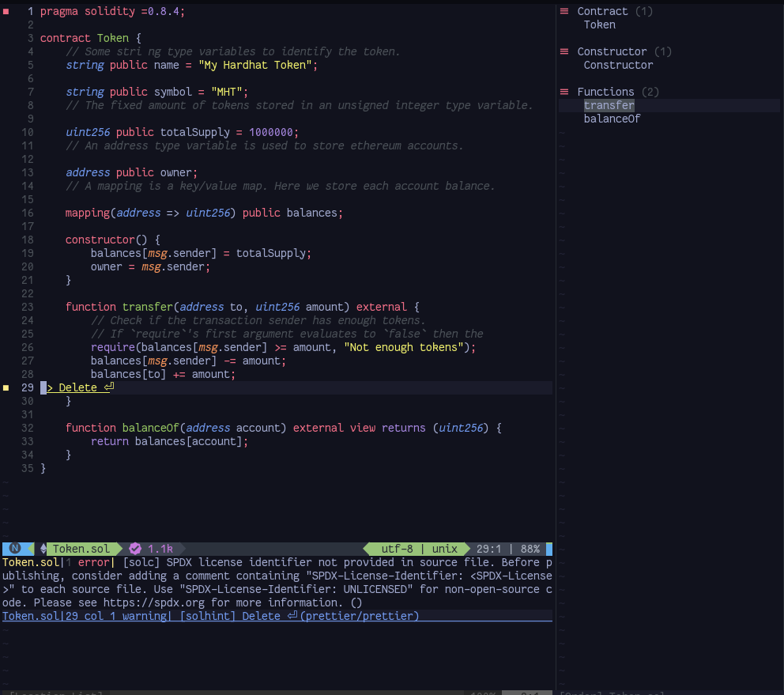Open the solc SPDX license error entry
784x695 pixels.
click(277, 583)
